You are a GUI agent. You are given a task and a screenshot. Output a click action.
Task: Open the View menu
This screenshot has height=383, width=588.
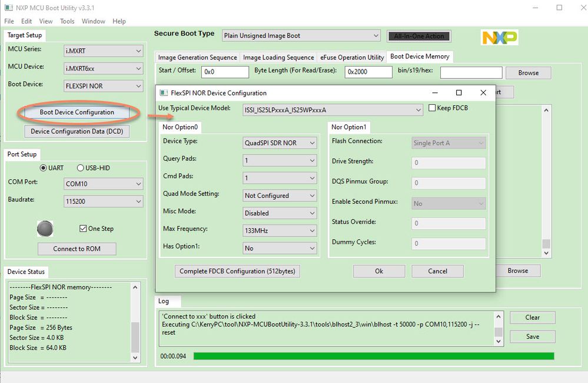[x=46, y=21]
